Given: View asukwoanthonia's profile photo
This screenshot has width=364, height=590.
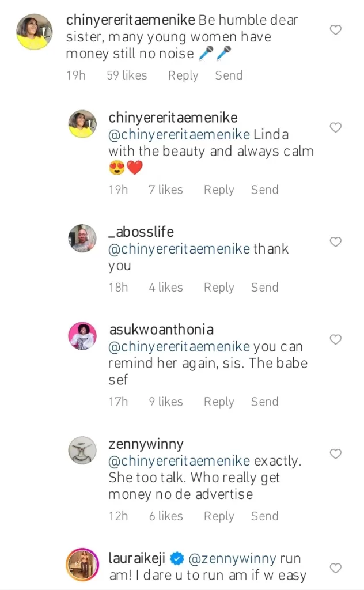Looking at the screenshot, I should click(x=82, y=335).
